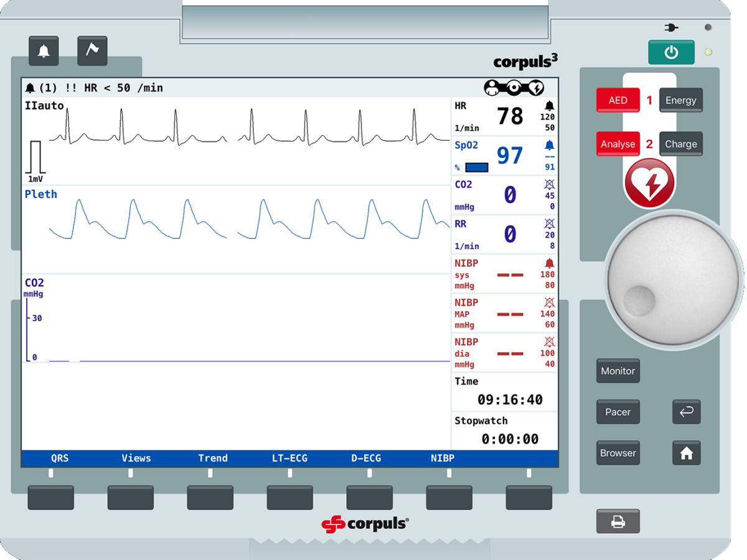
Task: Enable the muted RR alarm bell
Action: click(x=549, y=224)
